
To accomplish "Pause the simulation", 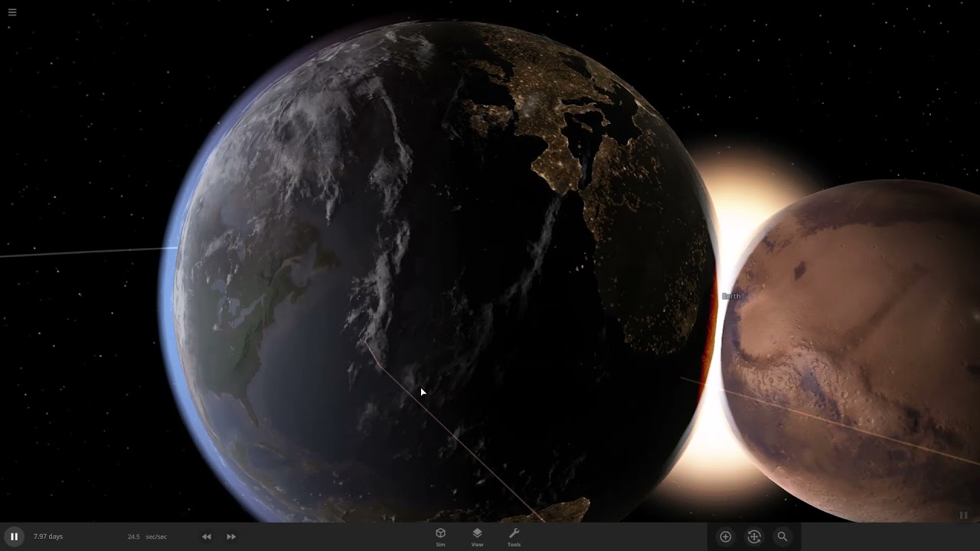I will click(x=14, y=536).
